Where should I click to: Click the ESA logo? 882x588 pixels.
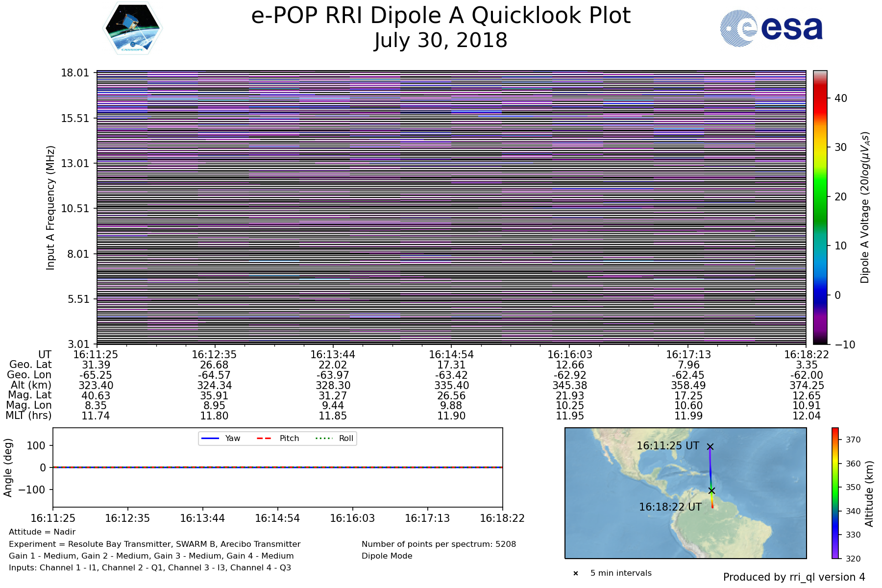771,29
